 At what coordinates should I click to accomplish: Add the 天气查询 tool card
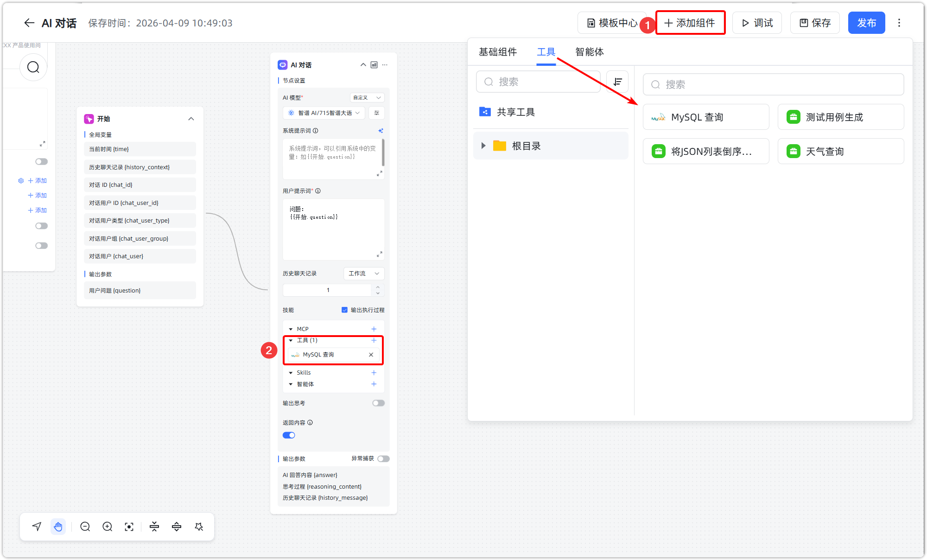tap(841, 151)
